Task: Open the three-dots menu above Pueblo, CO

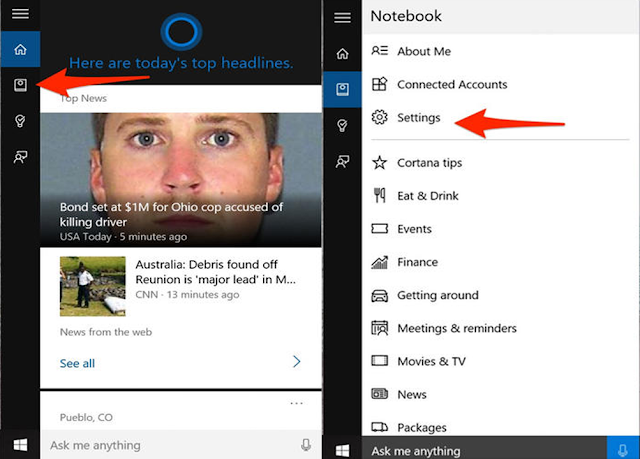Action: click(x=296, y=403)
